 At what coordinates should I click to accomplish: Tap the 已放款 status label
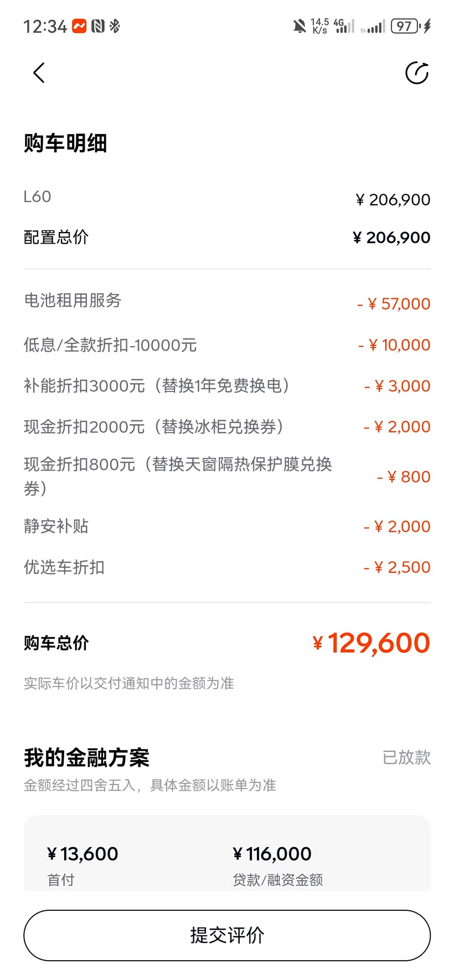tap(406, 757)
